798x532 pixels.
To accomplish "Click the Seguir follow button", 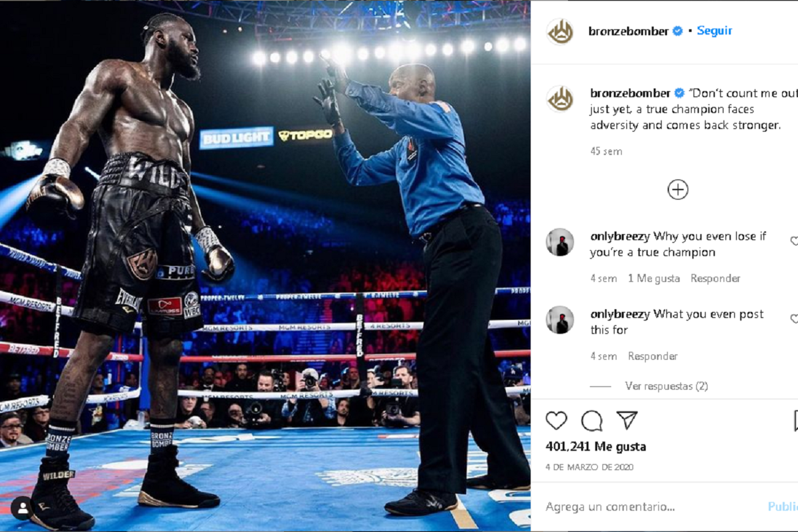I will point(714,31).
